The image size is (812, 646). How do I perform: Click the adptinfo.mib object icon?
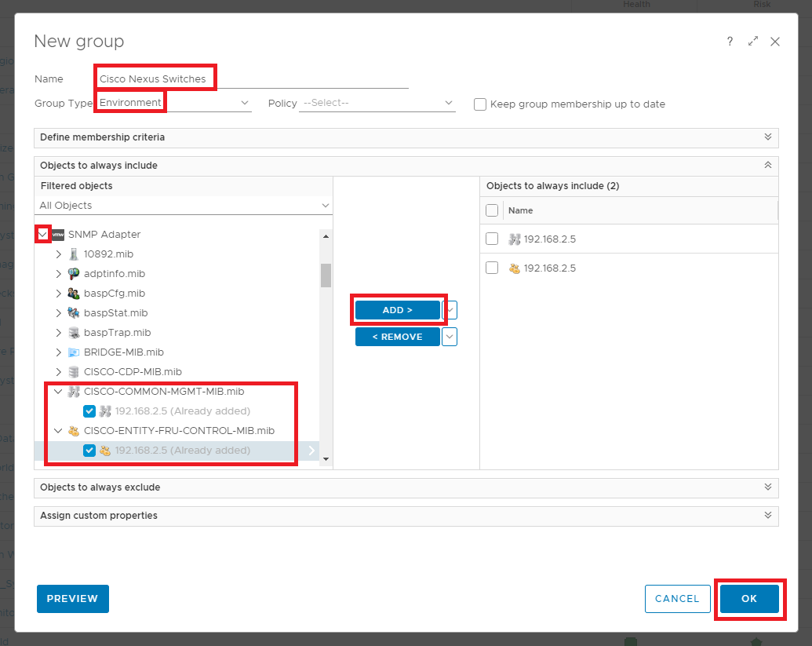(x=74, y=274)
